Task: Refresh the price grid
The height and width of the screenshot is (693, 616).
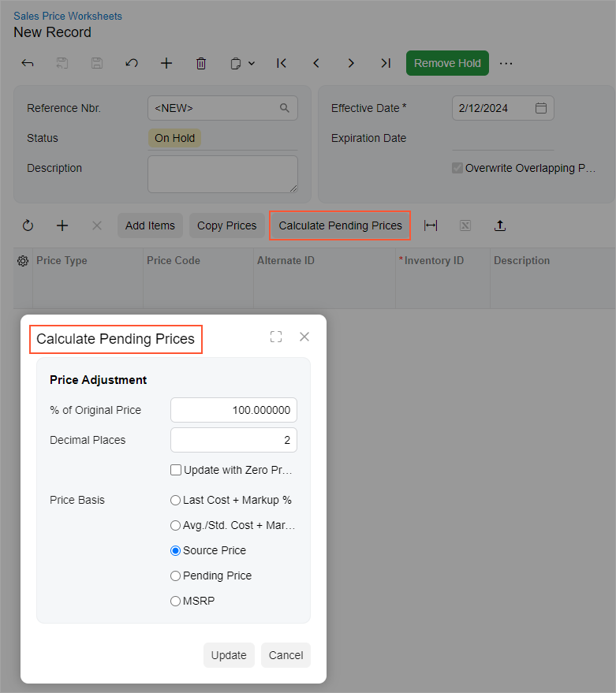Action: pos(28,225)
